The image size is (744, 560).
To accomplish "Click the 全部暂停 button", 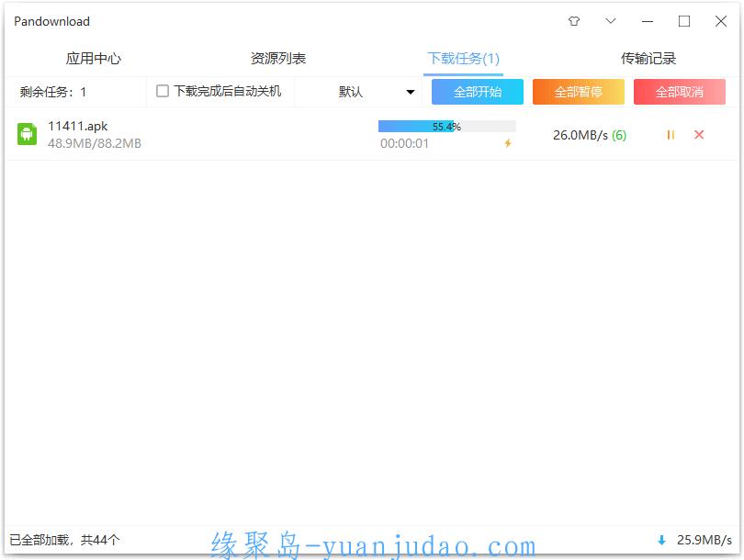I will [x=578, y=92].
